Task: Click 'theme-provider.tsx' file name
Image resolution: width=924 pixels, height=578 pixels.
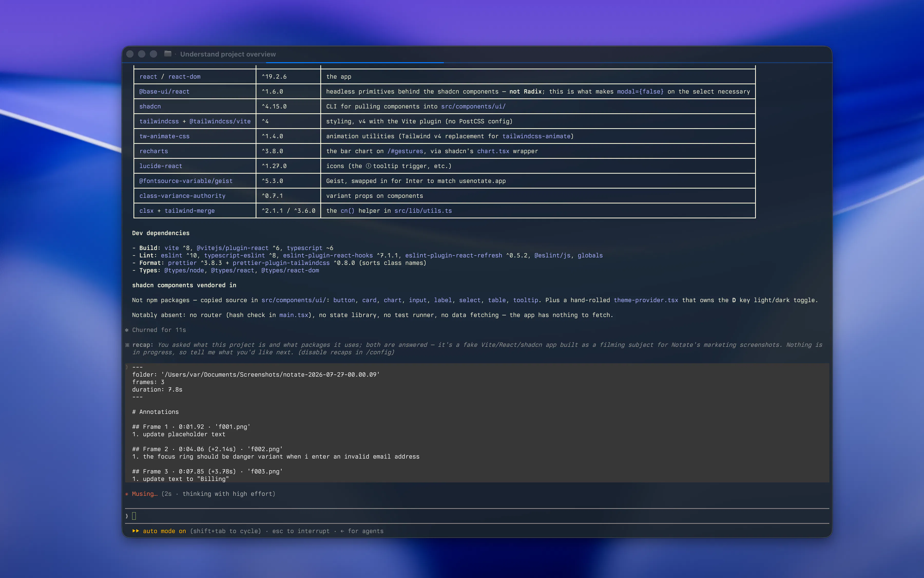Action: click(x=646, y=300)
